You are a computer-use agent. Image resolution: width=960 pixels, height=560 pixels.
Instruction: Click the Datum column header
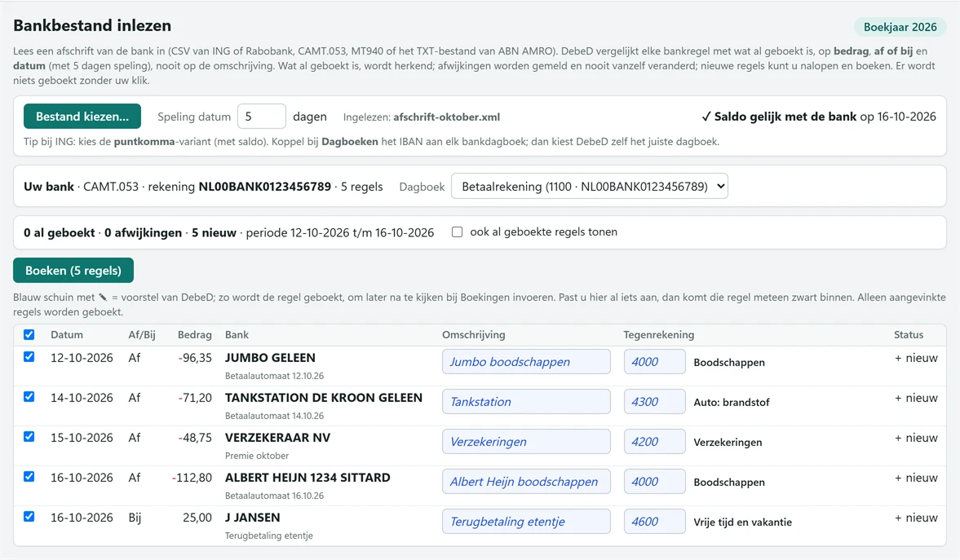coord(67,335)
